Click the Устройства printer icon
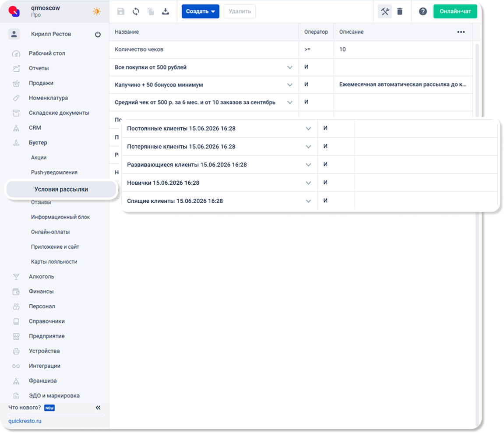Image resolution: width=504 pixels, height=433 pixels. coord(16,351)
